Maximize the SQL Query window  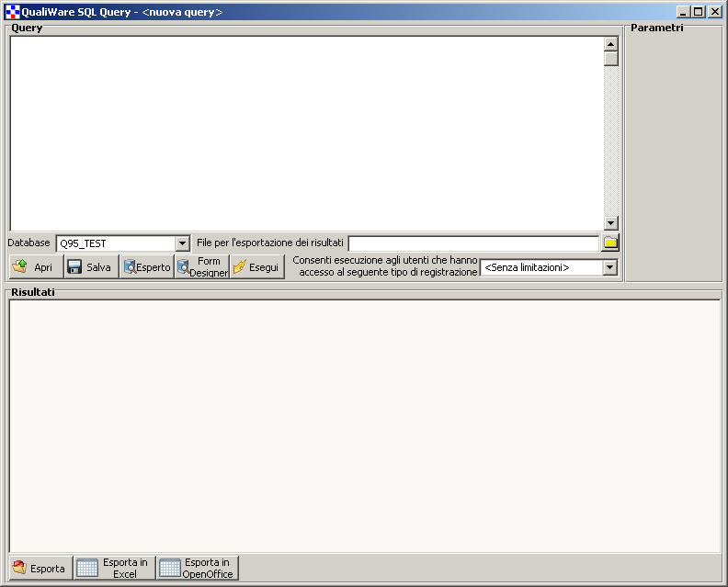click(699, 12)
